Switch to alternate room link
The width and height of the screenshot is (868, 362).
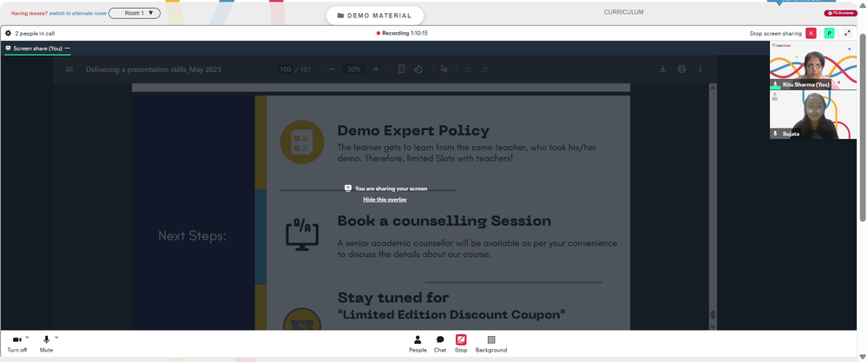pos(77,13)
